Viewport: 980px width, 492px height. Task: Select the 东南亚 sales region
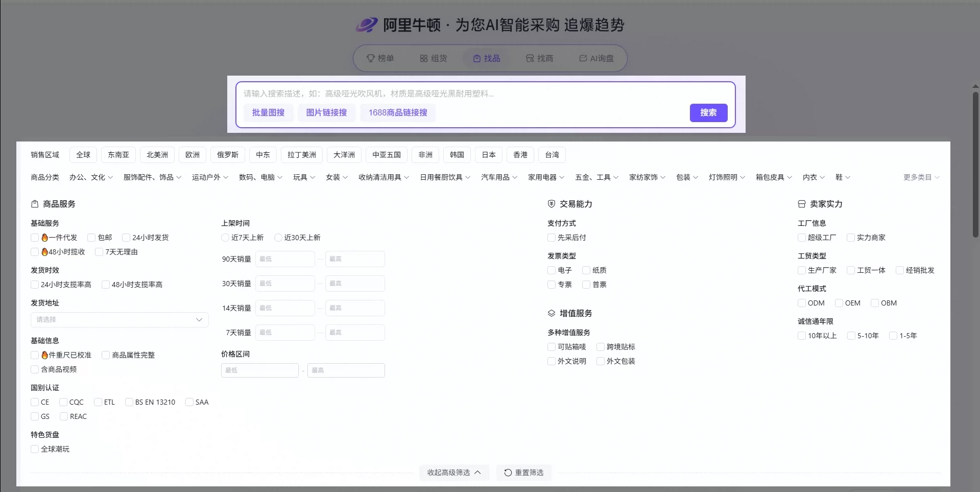118,155
